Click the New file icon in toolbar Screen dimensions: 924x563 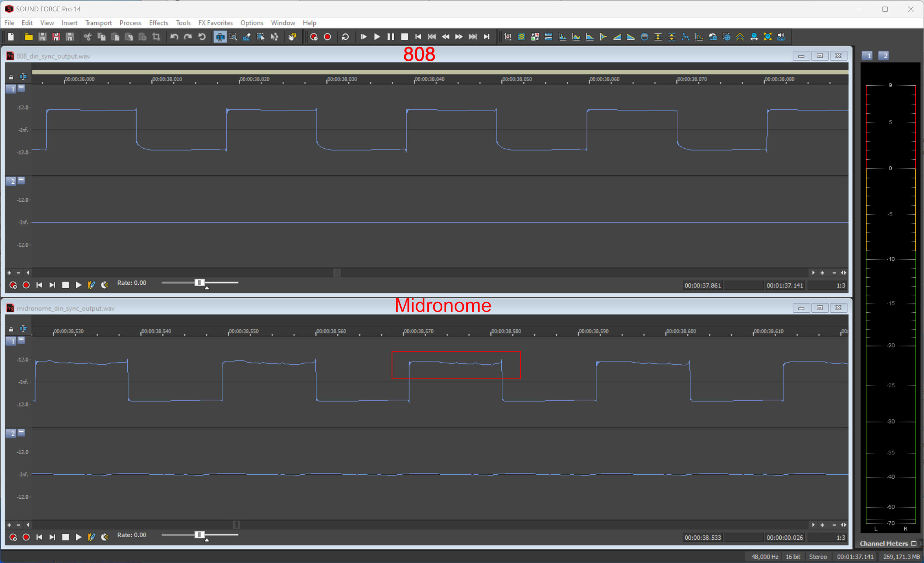click(x=11, y=37)
